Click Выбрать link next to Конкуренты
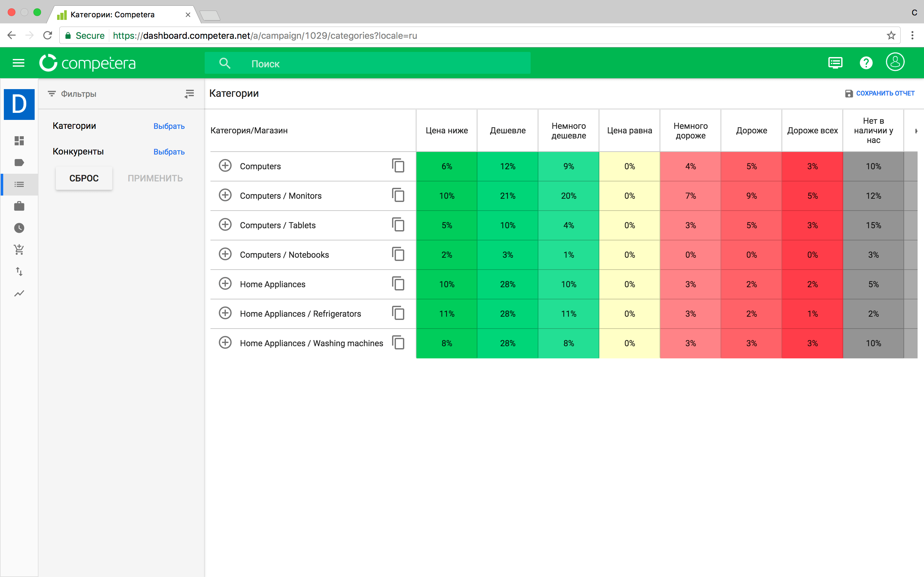The image size is (924, 577). [x=169, y=152]
